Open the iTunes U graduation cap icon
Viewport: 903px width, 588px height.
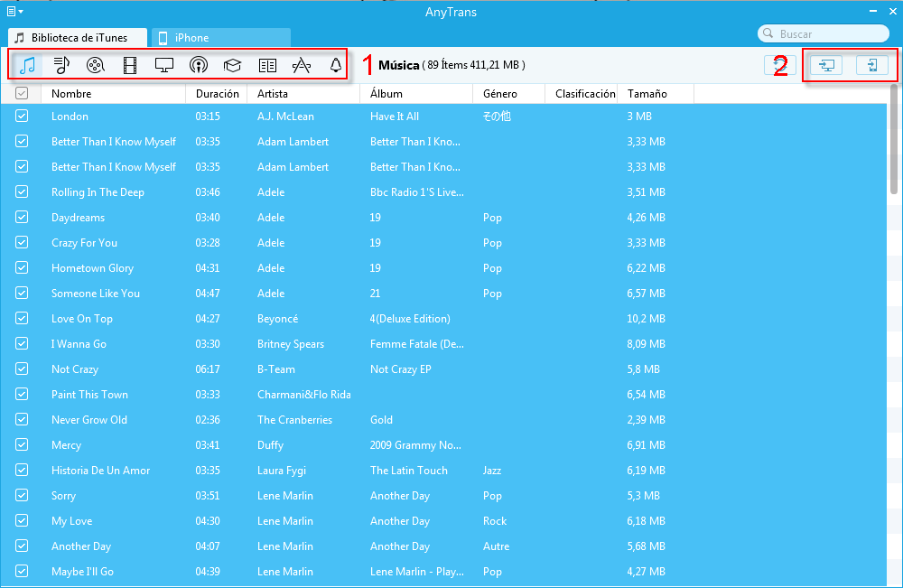pyautogui.click(x=233, y=65)
